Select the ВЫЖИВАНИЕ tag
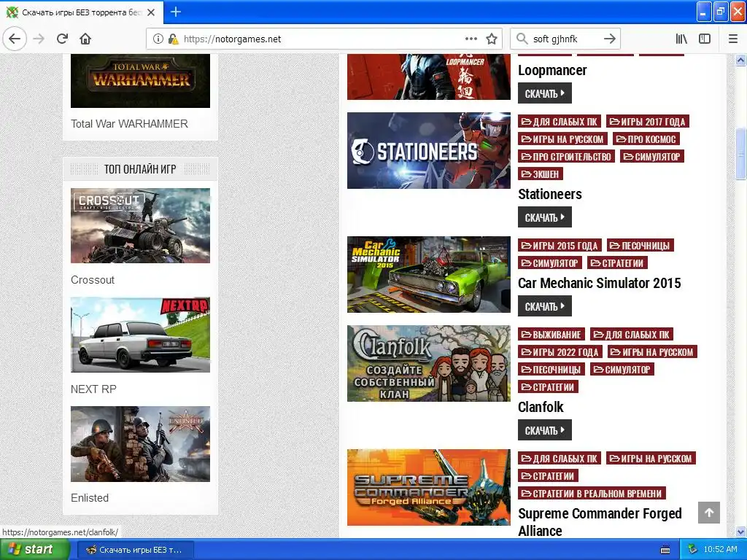Image resolution: width=747 pixels, height=560 pixels. 551,335
